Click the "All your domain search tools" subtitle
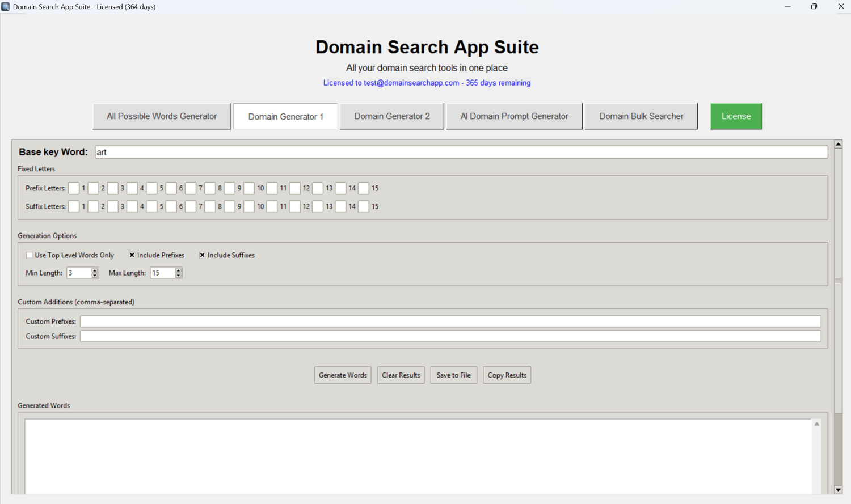This screenshot has height=504, width=851. click(427, 68)
